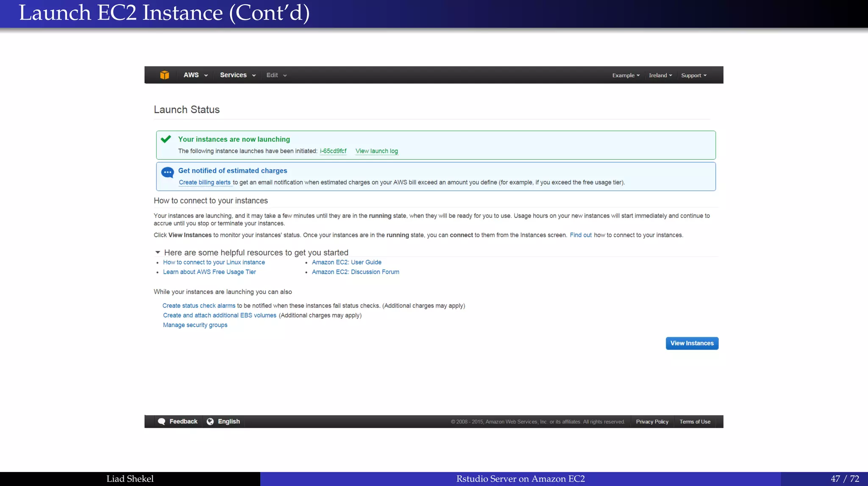Collapse the helpful resources section triangle
This screenshot has height=486, width=868.
tap(158, 253)
